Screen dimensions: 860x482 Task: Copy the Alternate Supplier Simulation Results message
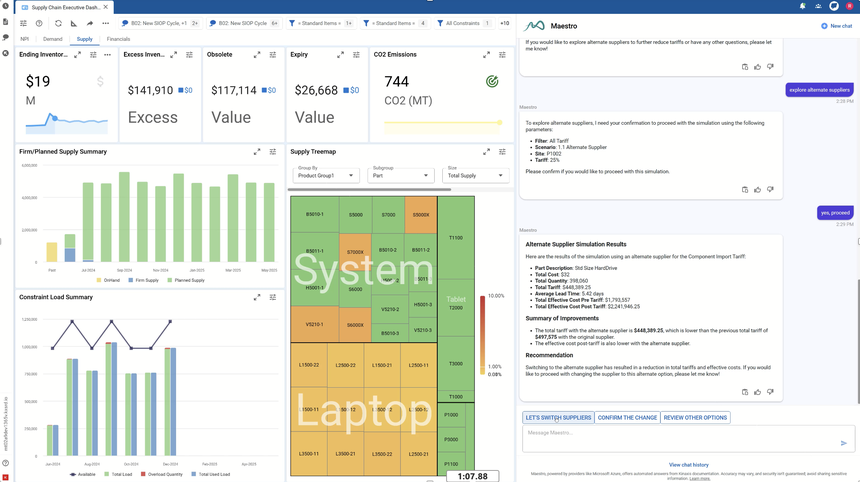pos(745,392)
